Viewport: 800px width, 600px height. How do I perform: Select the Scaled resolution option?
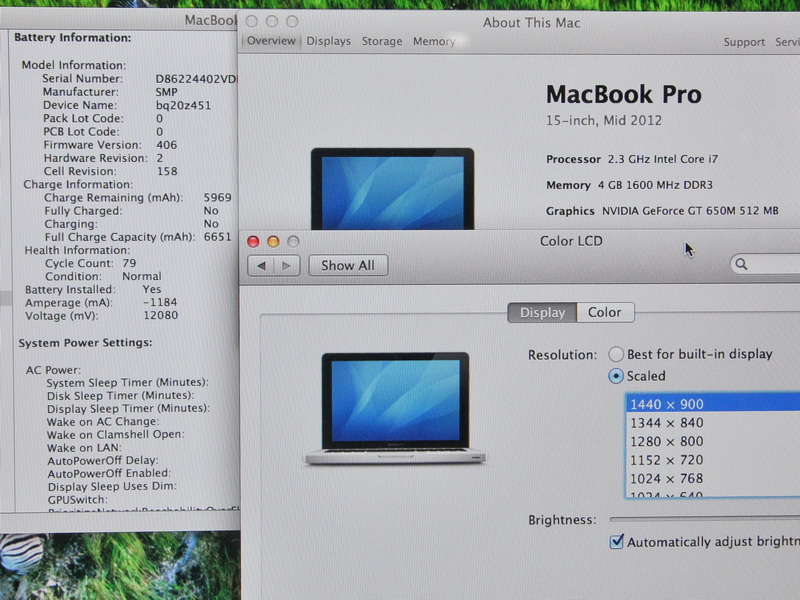pos(616,376)
